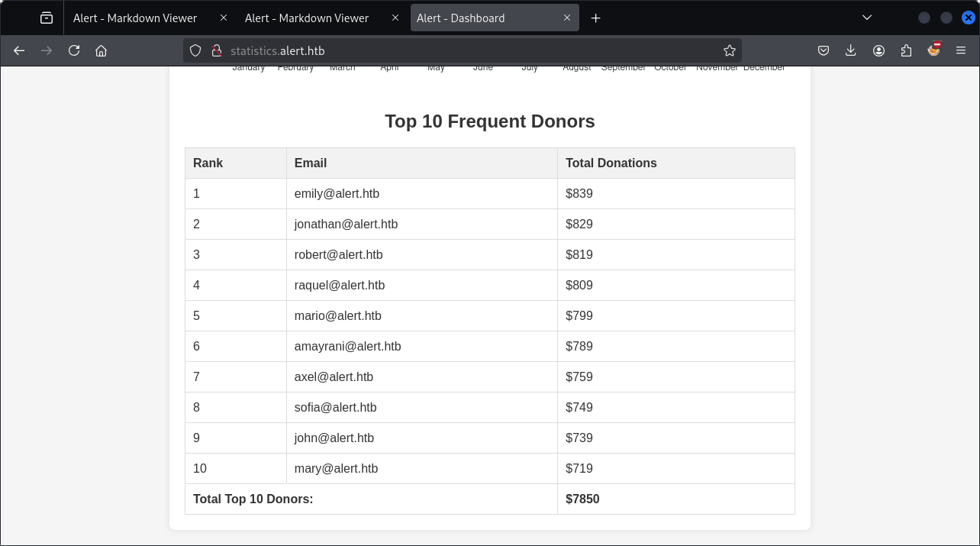Close the Alert - Dashboard tab

coord(567,18)
